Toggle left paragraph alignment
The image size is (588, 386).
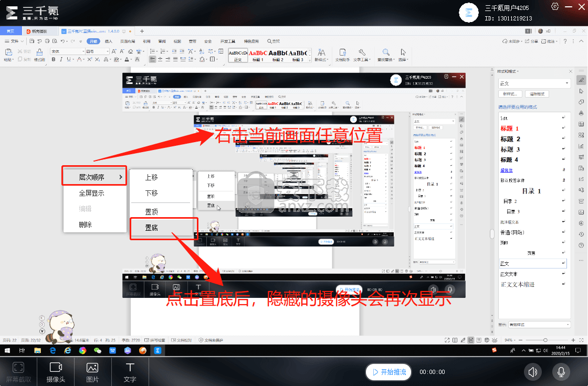(152, 59)
